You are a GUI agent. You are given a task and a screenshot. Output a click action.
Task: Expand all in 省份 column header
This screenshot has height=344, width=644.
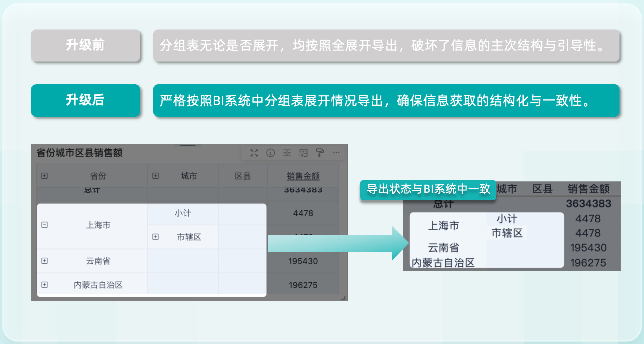point(45,176)
